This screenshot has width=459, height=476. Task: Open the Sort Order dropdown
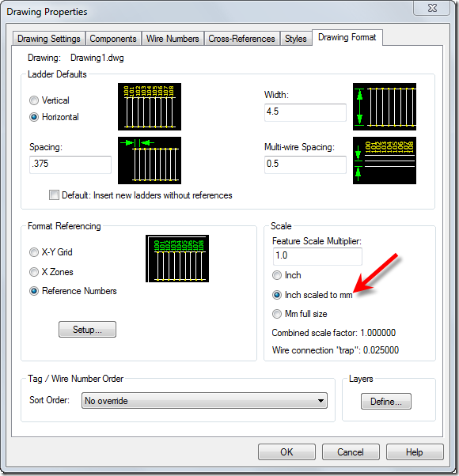point(204,400)
